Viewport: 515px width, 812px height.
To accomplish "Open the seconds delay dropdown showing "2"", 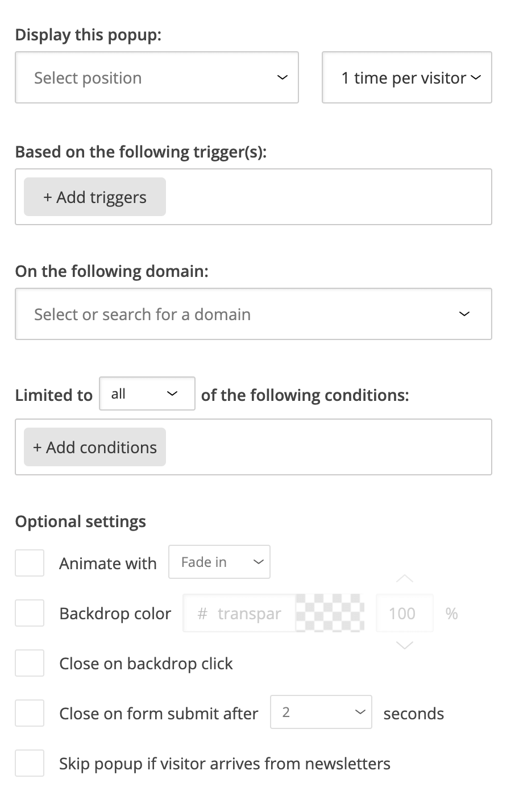I will 321,712.
